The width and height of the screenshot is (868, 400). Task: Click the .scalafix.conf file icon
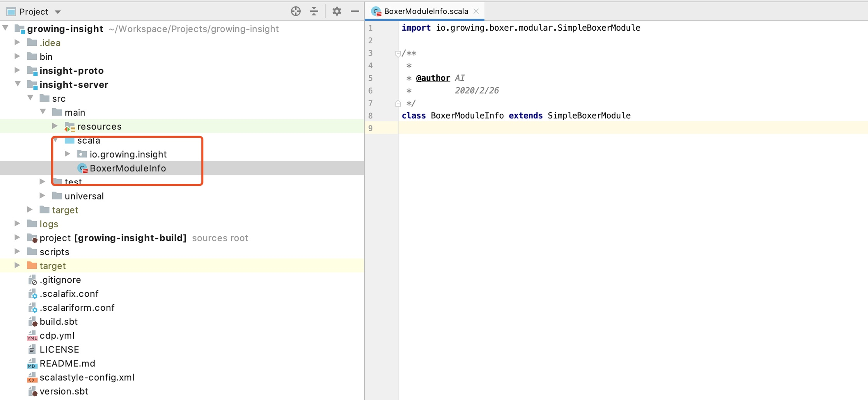pos(33,294)
